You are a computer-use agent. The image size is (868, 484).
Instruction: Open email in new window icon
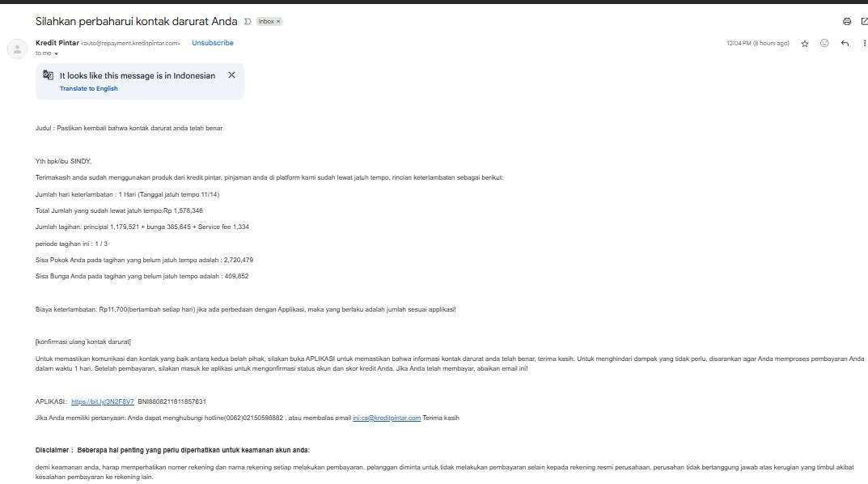coord(864,22)
